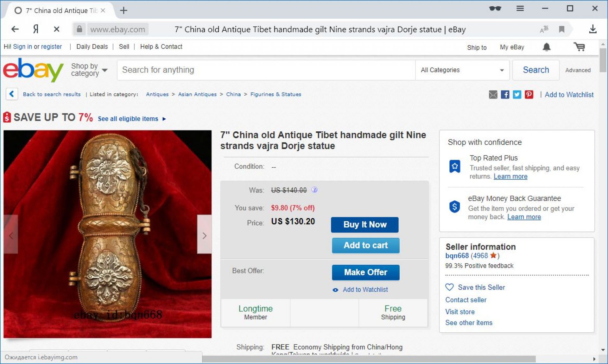Viewport: 608px width, 364px height.
Task: Email listing to a friend icon
Action: tap(493, 95)
